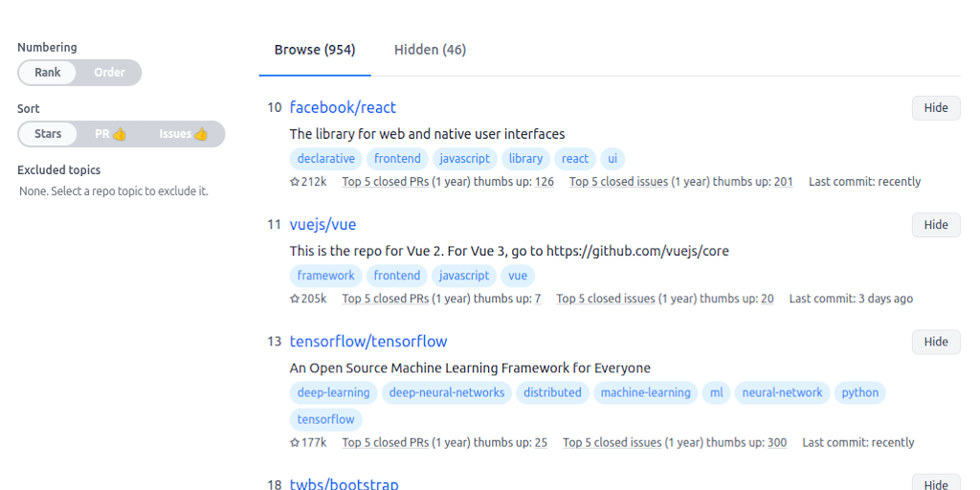Exclude the deep-neural-networks topic tag
Screen dimensions: 980x490
click(x=447, y=392)
